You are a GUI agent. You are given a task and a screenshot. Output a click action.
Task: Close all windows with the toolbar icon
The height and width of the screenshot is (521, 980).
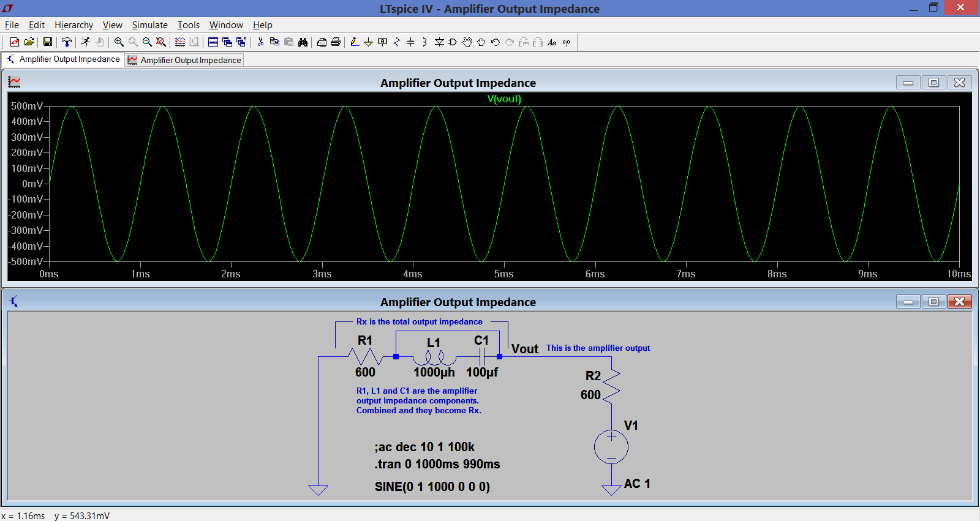(x=241, y=42)
